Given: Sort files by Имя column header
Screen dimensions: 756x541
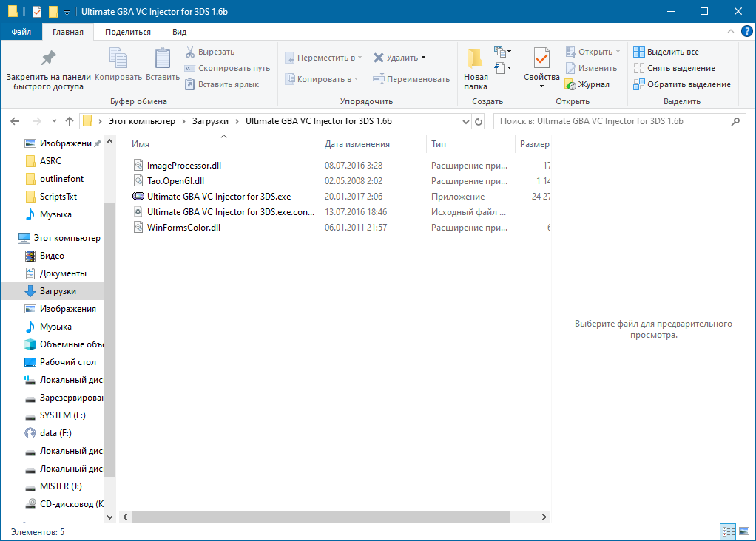Looking at the screenshot, I should (223, 144).
